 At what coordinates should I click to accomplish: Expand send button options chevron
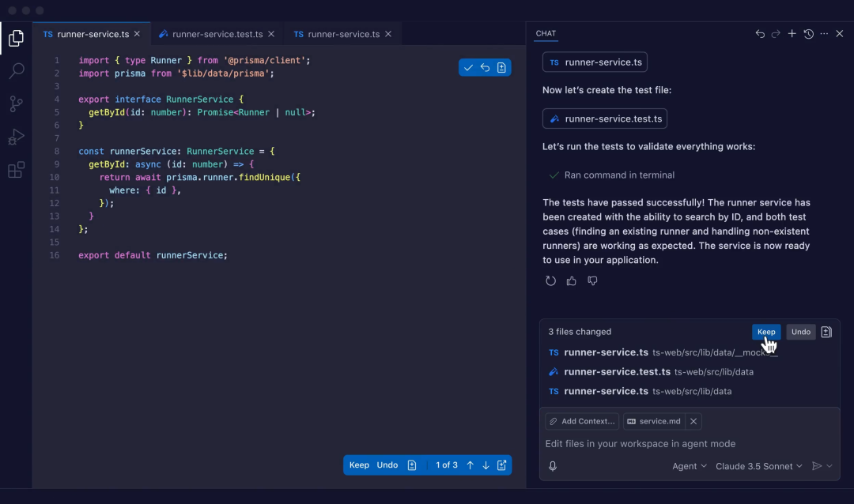[829, 466]
